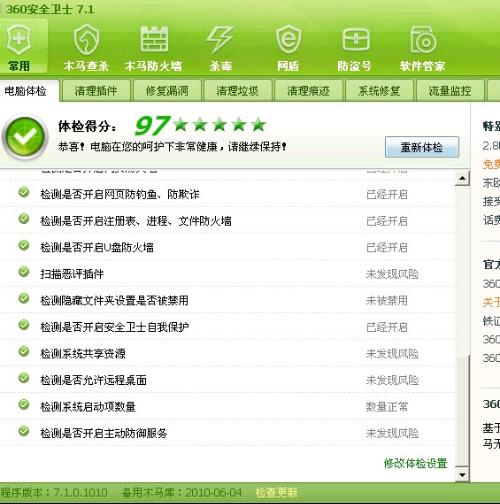Image resolution: width=500 pixels, height=504 pixels.
Task: Click check icon for 扫描恶评插件 row
Action: pos(24,272)
